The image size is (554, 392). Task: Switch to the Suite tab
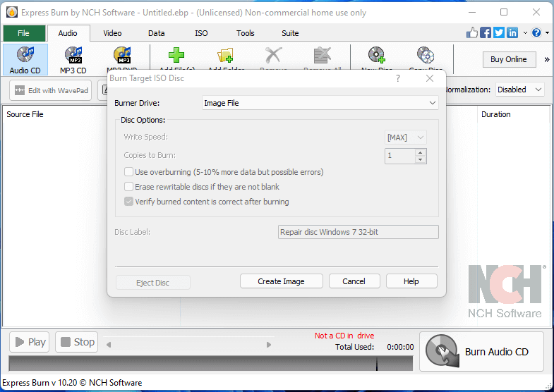[290, 33]
